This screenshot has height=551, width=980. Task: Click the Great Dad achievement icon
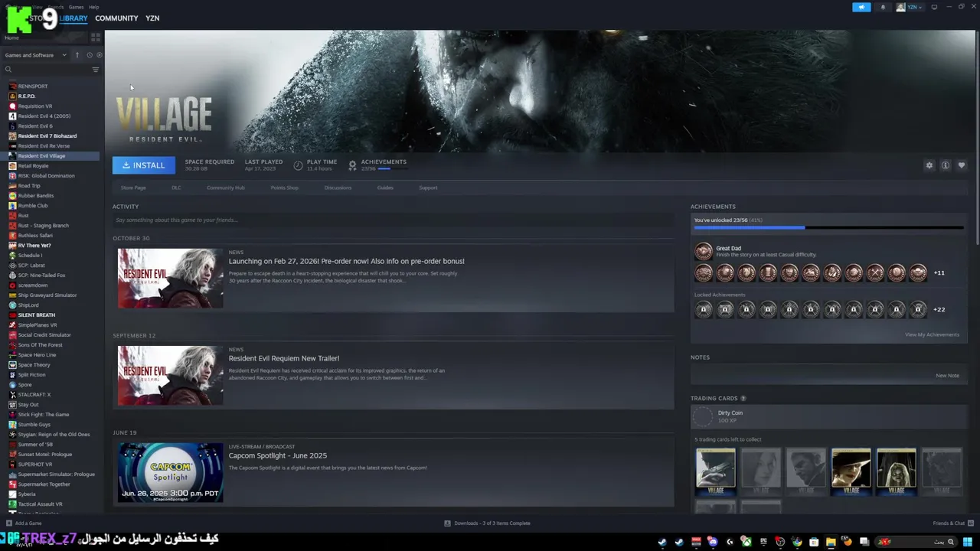(x=704, y=251)
